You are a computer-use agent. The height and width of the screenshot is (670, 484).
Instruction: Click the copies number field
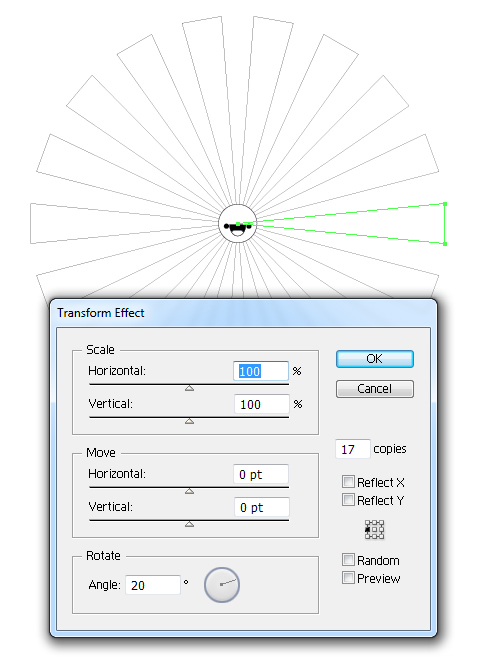pos(352,449)
